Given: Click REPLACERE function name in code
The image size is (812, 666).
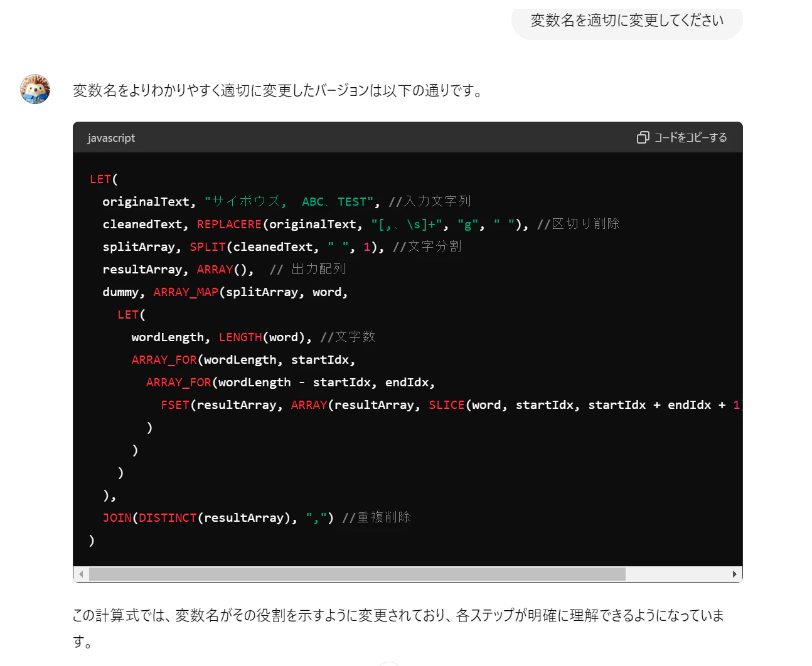Looking at the screenshot, I should 229,224.
